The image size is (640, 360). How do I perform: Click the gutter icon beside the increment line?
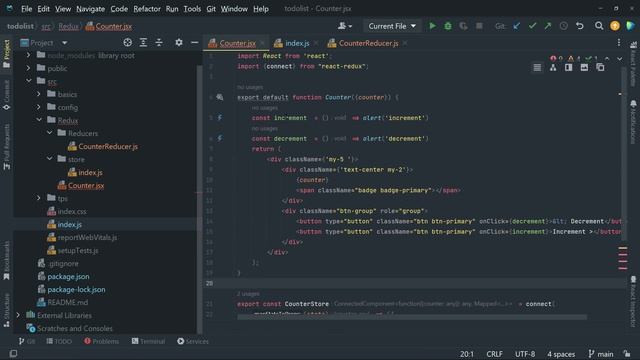coord(220,118)
